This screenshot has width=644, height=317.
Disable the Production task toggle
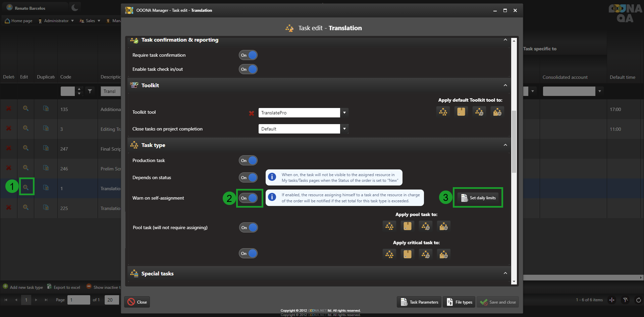pos(248,161)
